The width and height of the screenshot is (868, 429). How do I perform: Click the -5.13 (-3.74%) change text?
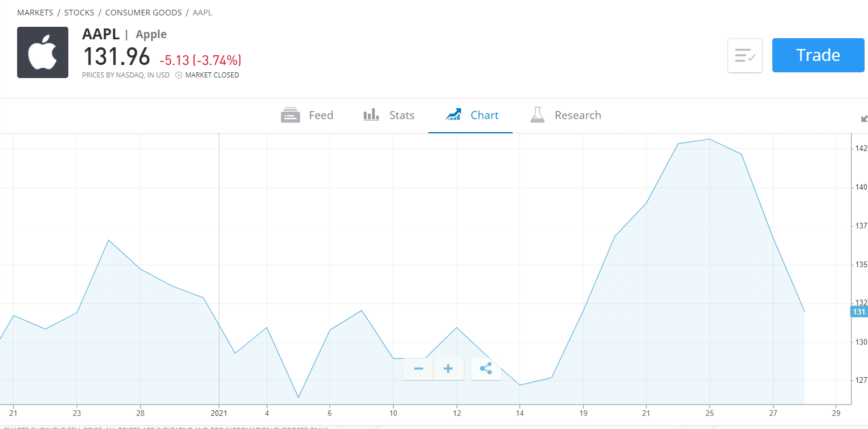pos(200,60)
